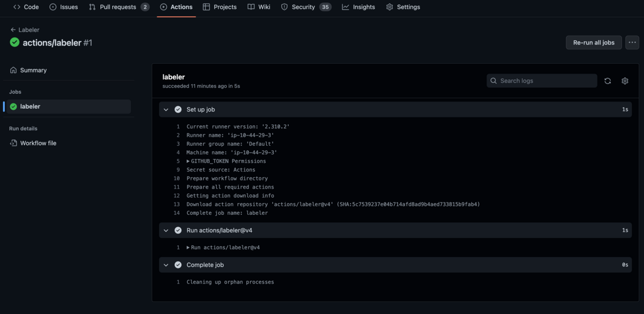Open the three-dot more options menu
The width and height of the screenshot is (644, 314).
point(632,42)
